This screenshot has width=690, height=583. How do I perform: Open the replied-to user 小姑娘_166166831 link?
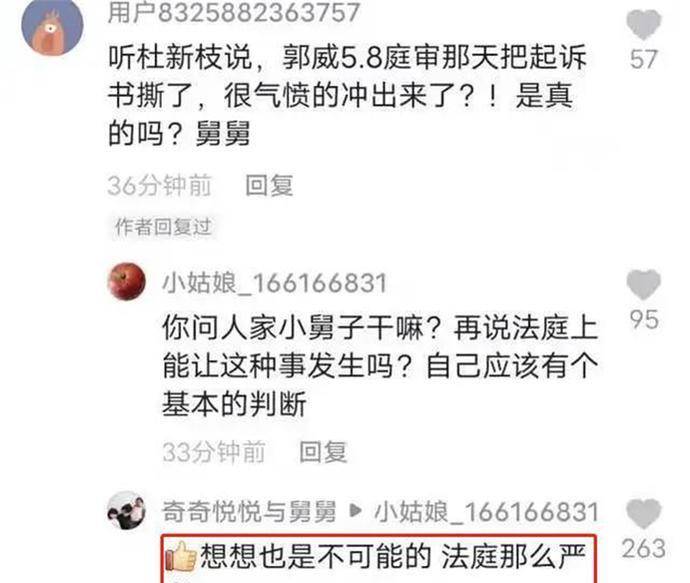tap(486, 512)
